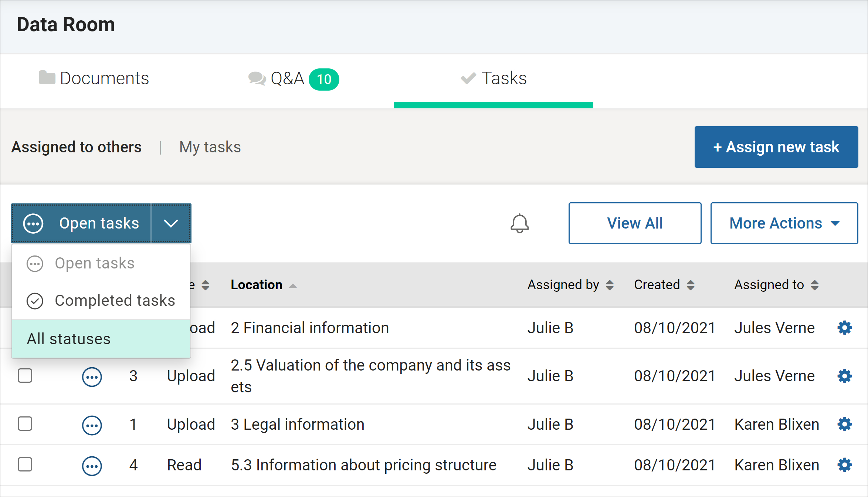
Task: Click open status icon in 2.5 Valuation row
Action: tap(92, 377)
